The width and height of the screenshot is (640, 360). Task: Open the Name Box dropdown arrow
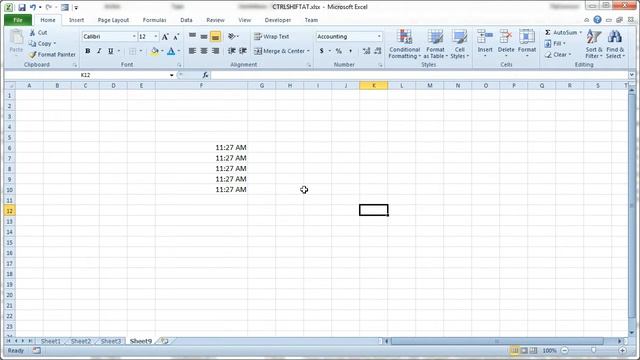coord(171,75)
